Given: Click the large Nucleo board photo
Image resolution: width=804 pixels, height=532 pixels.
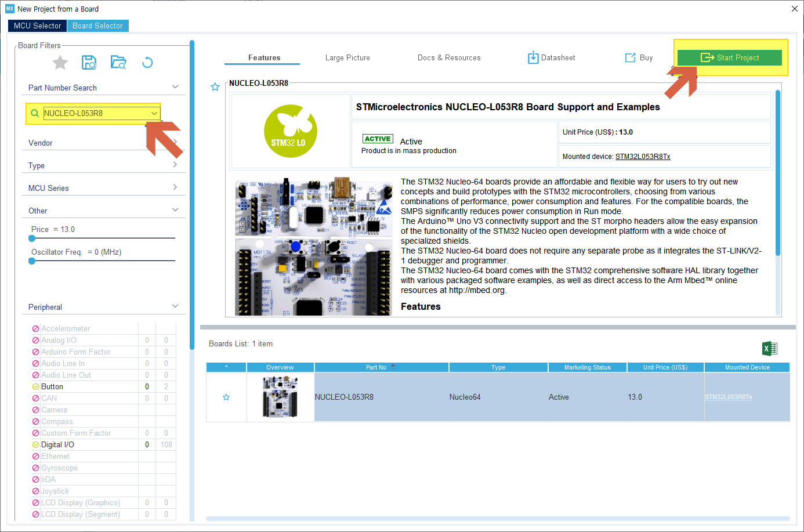Looking at the screenshot, I should coord(314,247).
